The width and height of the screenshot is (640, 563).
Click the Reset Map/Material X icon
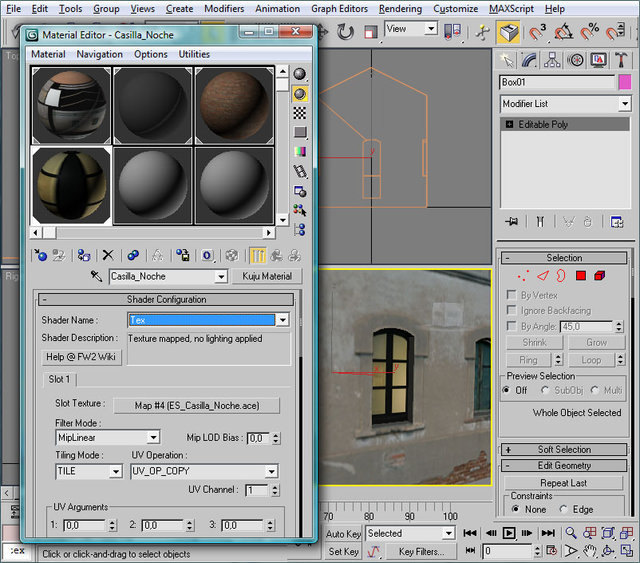tap(108, 256)
